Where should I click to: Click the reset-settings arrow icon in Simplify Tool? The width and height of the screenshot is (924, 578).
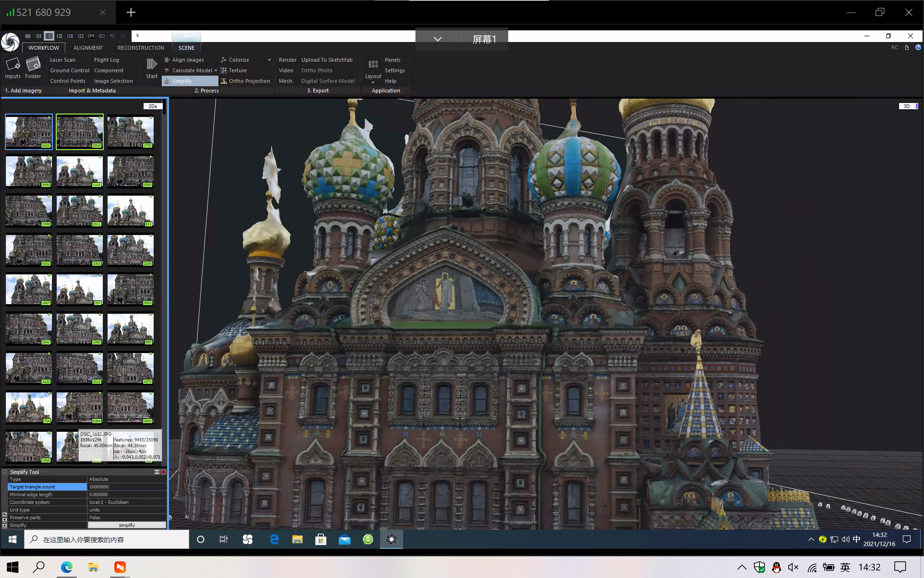pyautogui.click(x=5, y=514)
